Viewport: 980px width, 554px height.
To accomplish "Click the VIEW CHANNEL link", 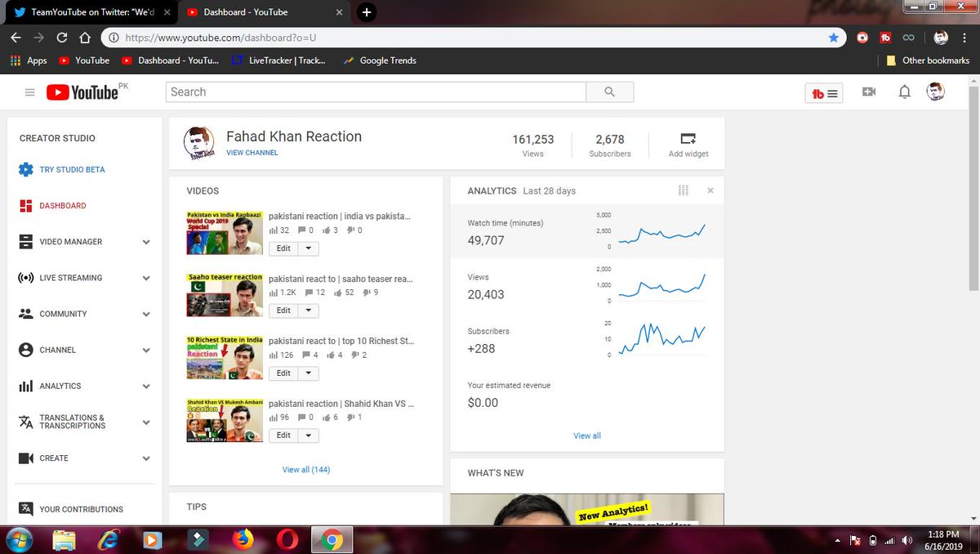I will coord(252,153).
